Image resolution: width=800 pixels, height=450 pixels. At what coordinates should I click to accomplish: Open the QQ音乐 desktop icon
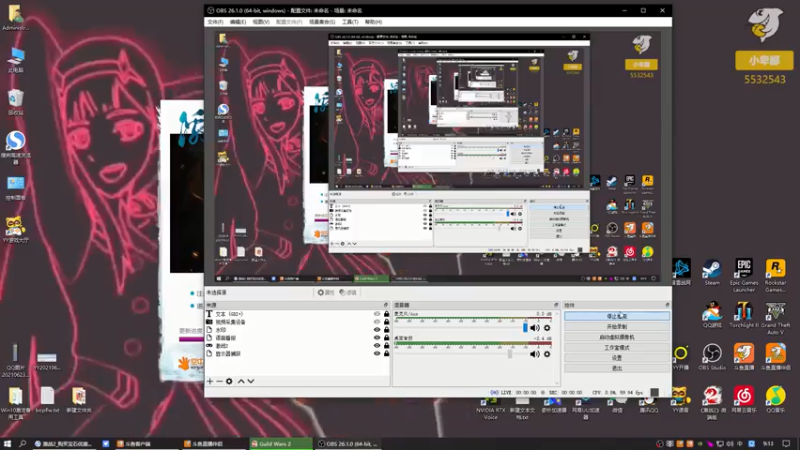click(x=776, y=399)
